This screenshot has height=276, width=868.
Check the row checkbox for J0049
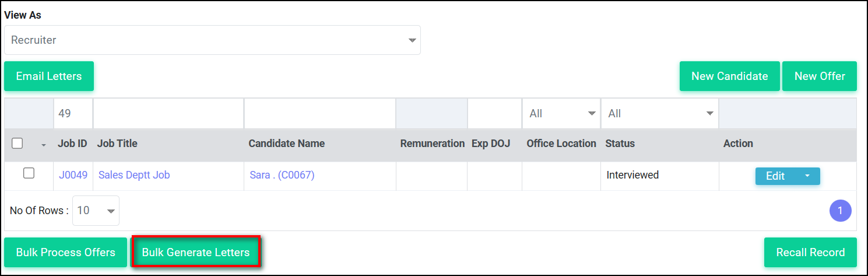[x=29, y=173]
